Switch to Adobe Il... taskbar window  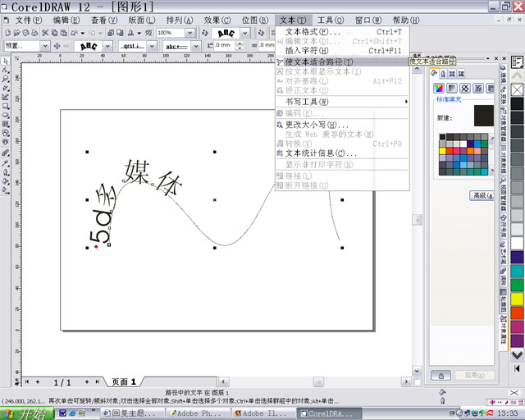pos(264,413)
